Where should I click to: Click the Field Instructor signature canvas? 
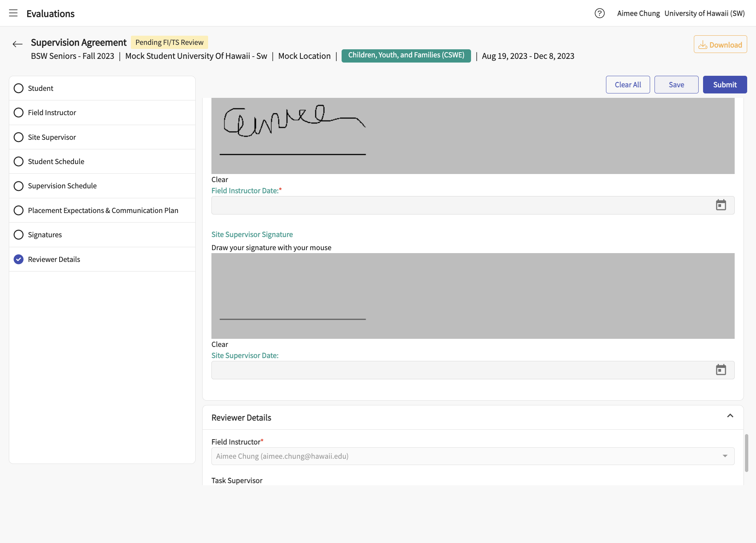click(x=473, y=136)
